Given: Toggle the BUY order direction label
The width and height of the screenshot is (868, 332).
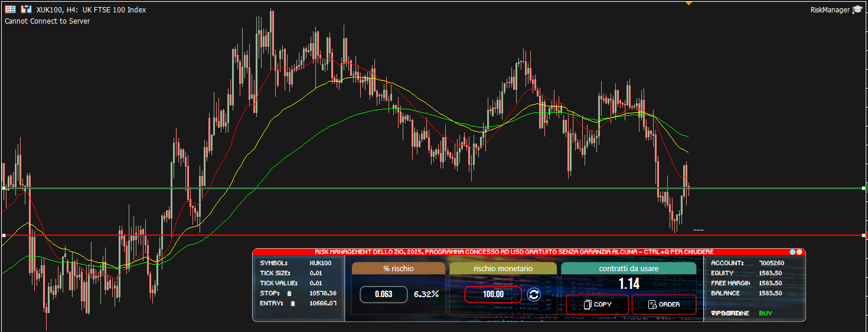Looking at the screenshot, I should pos(765,313).
